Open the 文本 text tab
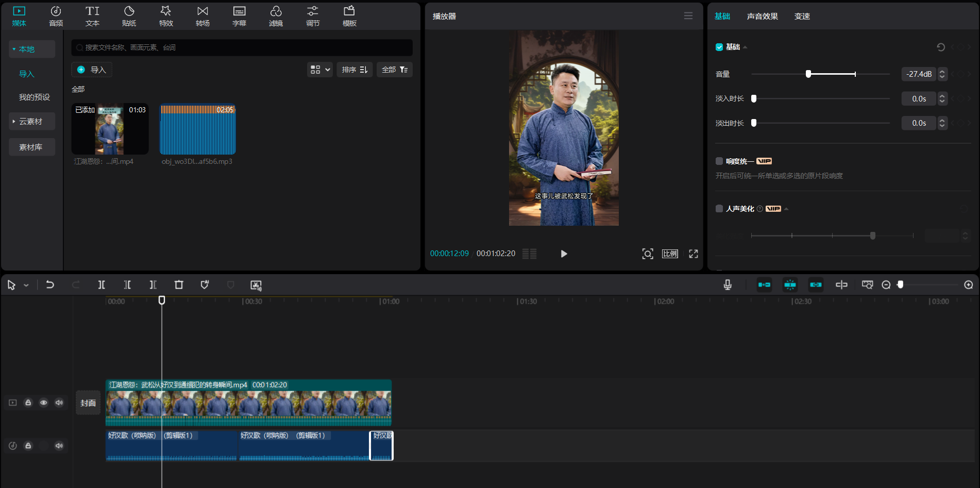The width and height of the screenshot is (980, 488). (92, 16)
